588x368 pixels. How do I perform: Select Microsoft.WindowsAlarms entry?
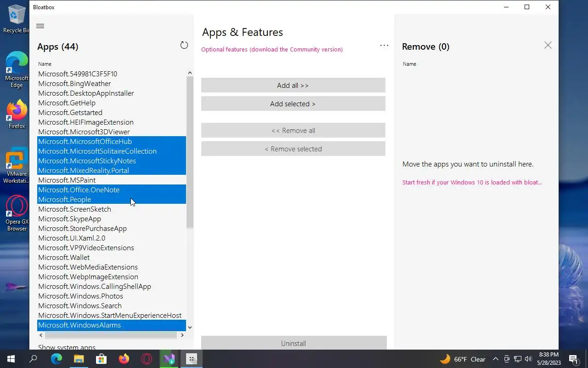tap(112, 325)
